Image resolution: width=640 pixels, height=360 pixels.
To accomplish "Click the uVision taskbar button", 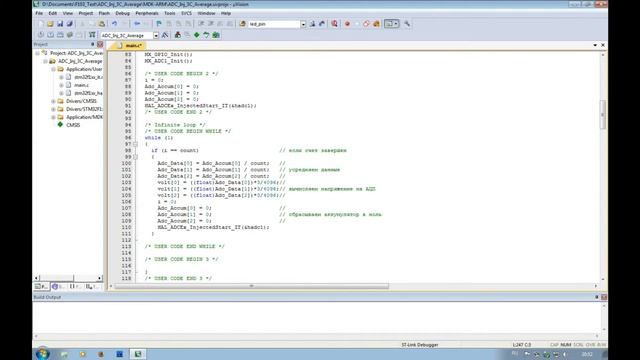I will click(x=138, y=354).
